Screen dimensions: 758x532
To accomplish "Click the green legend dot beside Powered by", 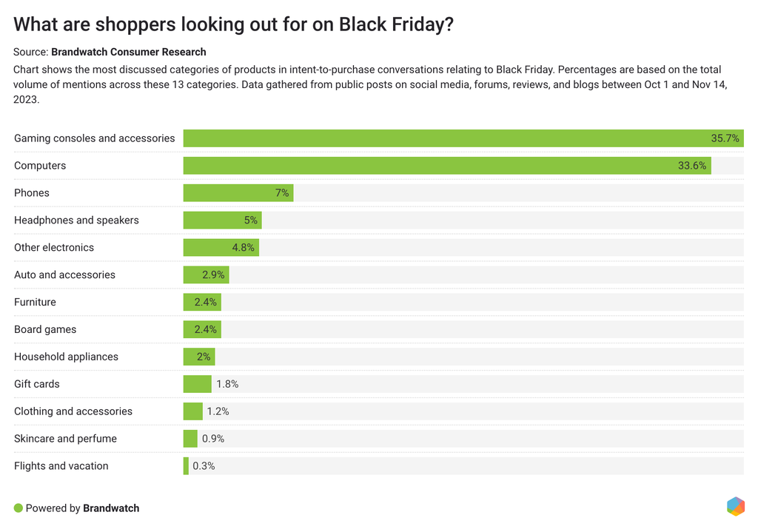I will [x=19, y=508].
